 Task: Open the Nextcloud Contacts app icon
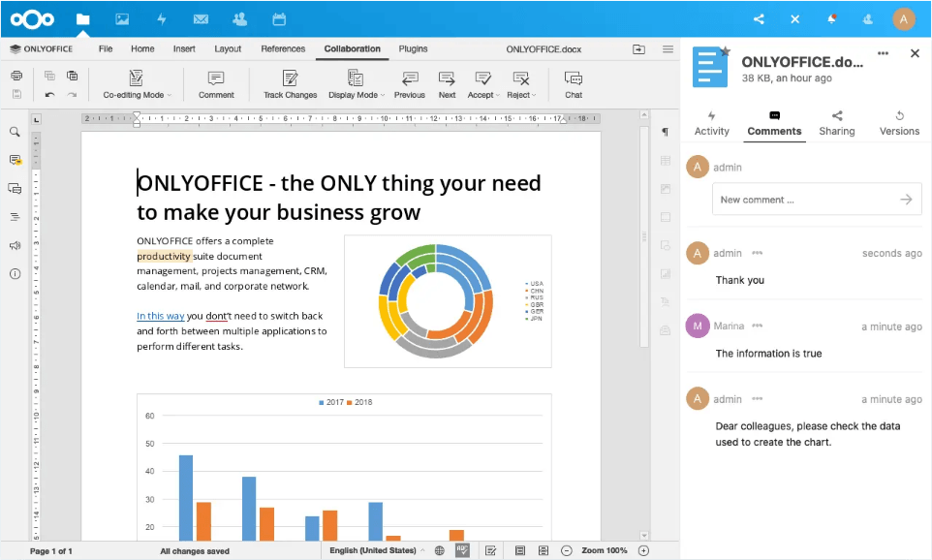pyautogui.click(x=239, y=19)
